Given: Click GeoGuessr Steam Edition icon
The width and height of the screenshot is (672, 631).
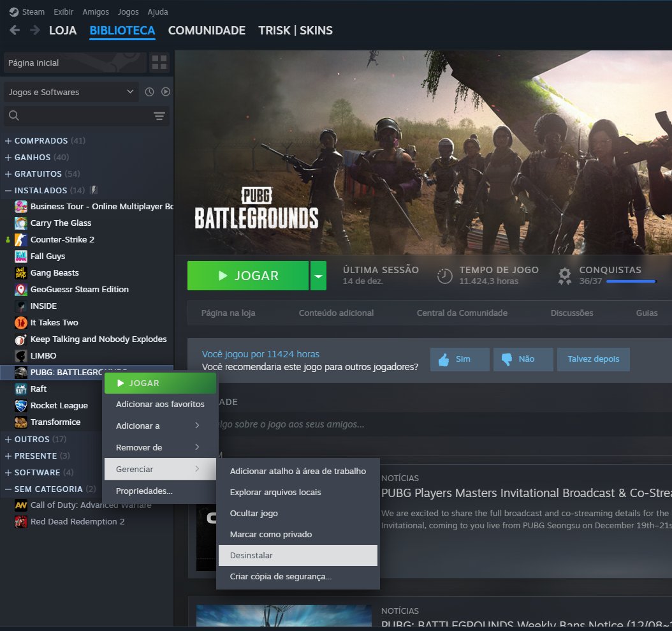Looking at the screenshot, I should [x=21, y=290].
